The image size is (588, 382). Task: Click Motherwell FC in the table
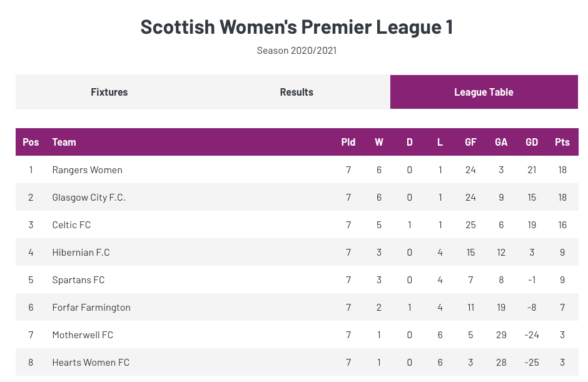tap(83, 334)
